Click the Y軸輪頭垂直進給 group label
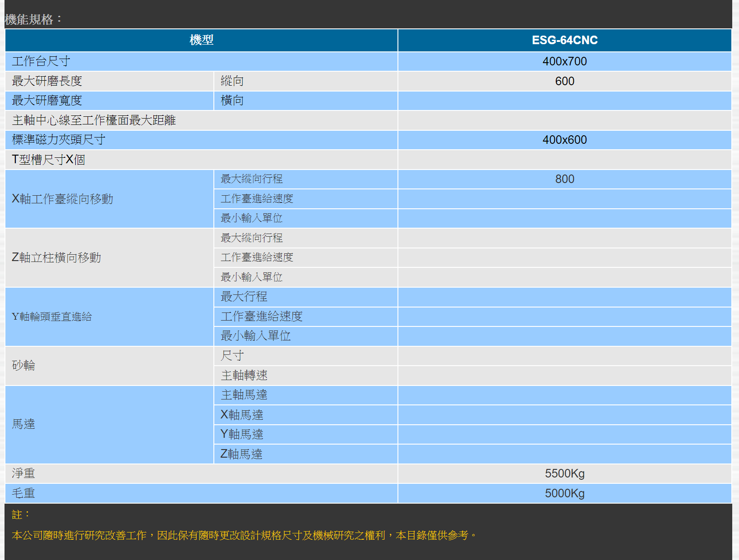 (x=52, y=317)
